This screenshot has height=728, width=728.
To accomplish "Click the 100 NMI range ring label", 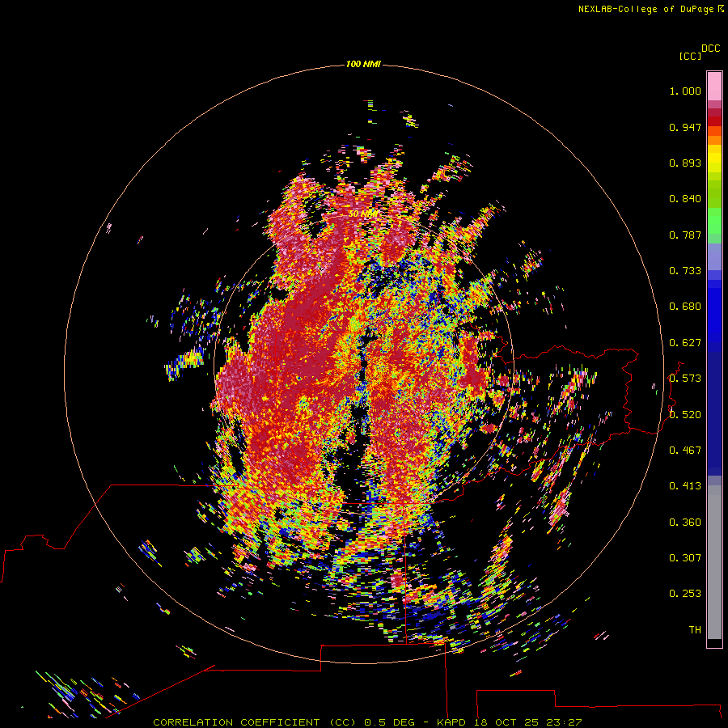I will tap(363, 64).
